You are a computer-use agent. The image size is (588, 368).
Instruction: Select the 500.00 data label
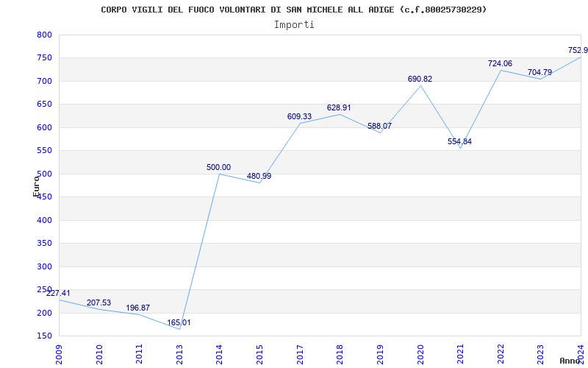pos(218,168)
